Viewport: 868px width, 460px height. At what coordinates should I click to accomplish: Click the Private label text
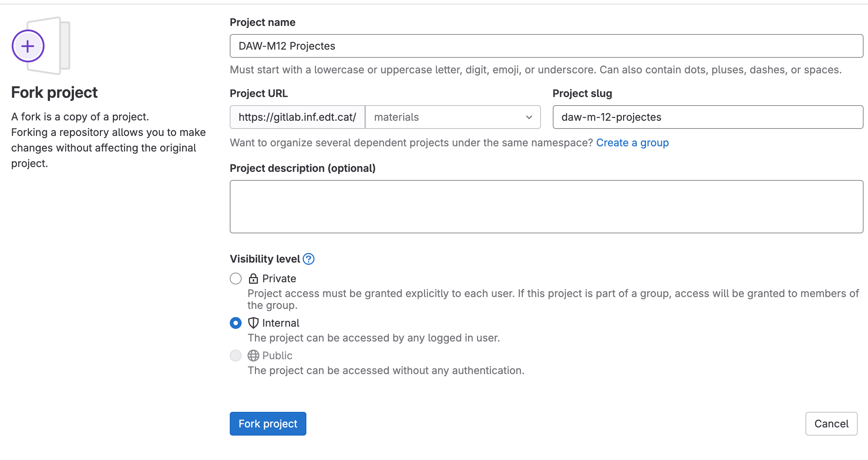pos(278,278)
